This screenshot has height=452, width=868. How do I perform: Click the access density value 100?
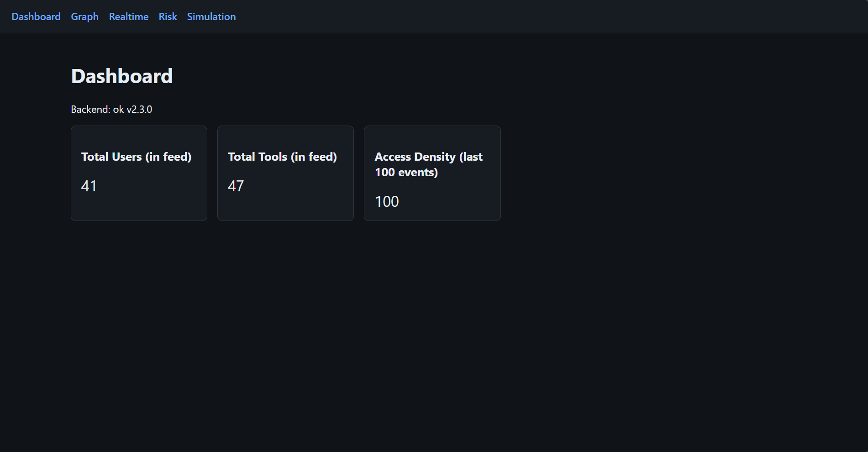coord(387,201)
